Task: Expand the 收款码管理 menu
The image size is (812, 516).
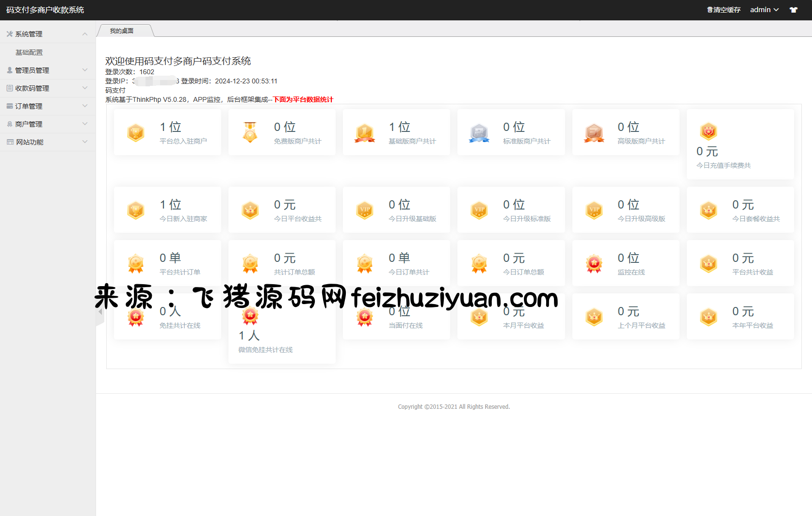Action: 48,88
